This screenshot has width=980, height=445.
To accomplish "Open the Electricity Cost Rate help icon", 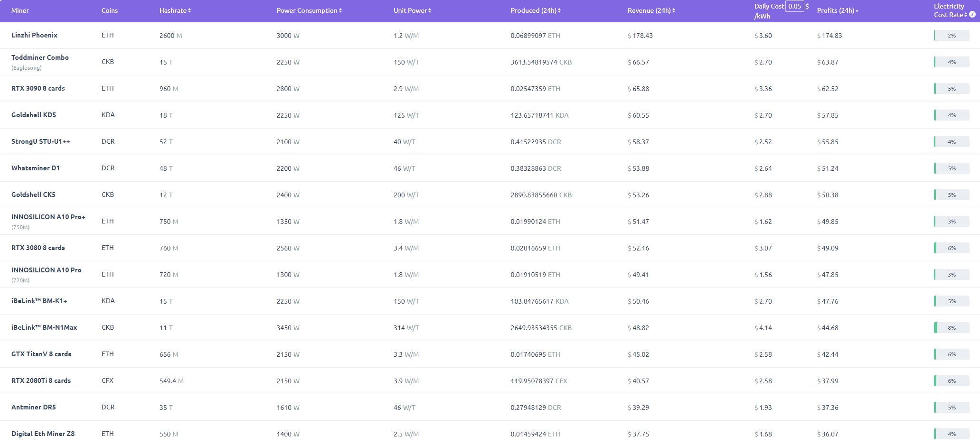I will coord(972,15).
